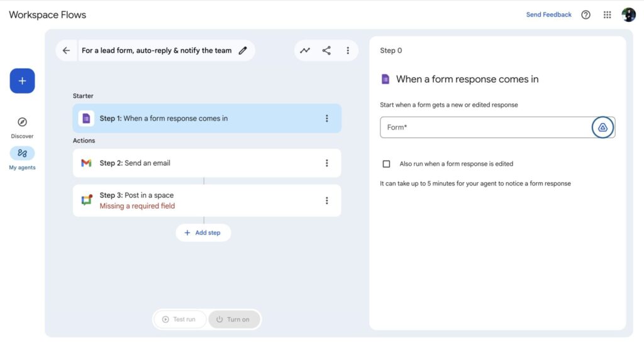
Task: Click the Send Feedback link
Action: coord(548,15)
